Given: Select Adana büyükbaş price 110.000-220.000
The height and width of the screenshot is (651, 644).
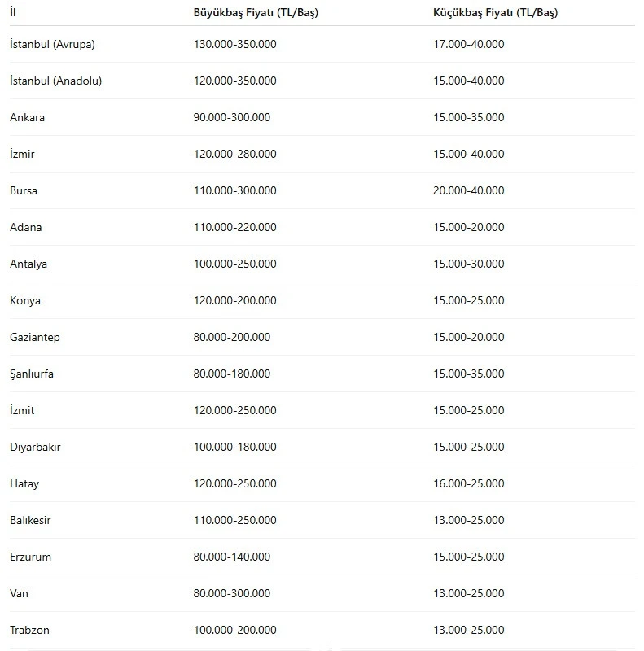Looking at the screenshot, I should (234, 227).
